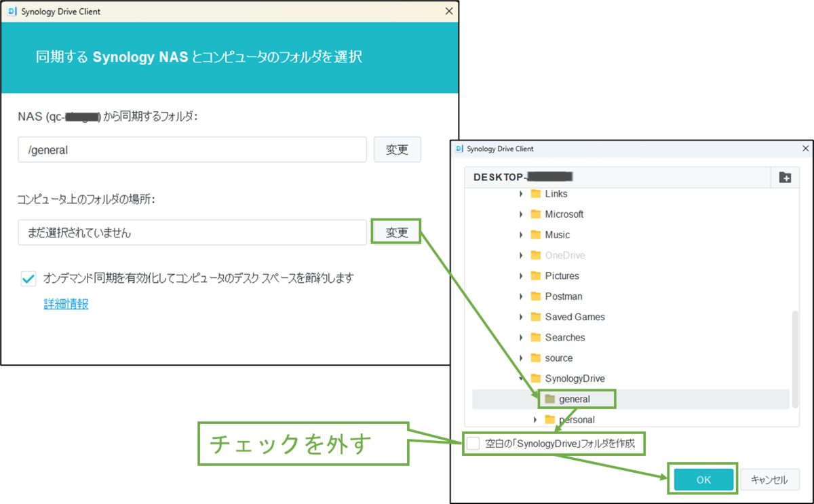Select the Links folder name
The width and height of the screenshot is (814, 504).
pos(556,194)
